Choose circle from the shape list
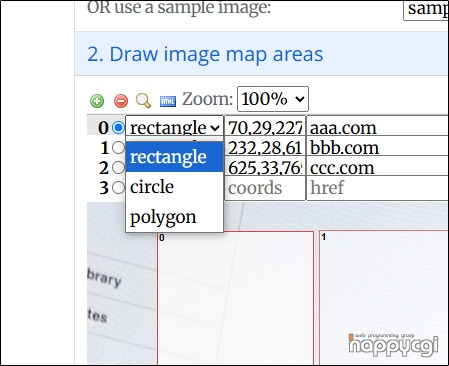This screenshot has height=366, width=449. click(x=174, y=187)
